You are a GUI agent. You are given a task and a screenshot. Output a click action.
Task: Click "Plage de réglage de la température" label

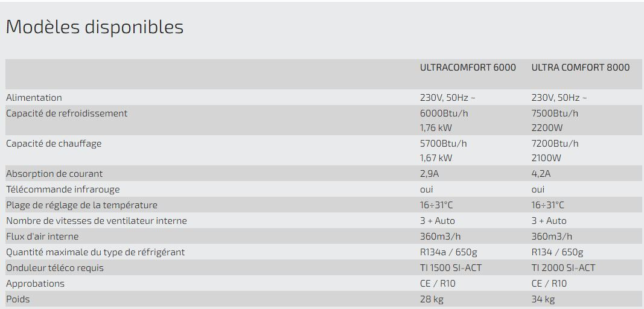[81, 205]
